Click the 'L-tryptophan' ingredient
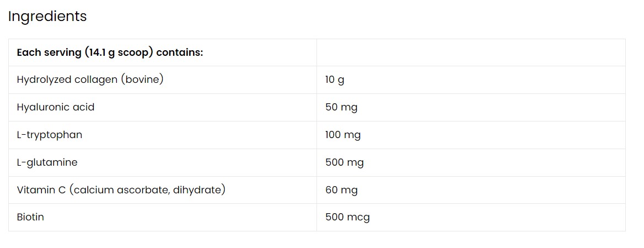Viewport: 644px width, 248px height. tap(50, 135)
